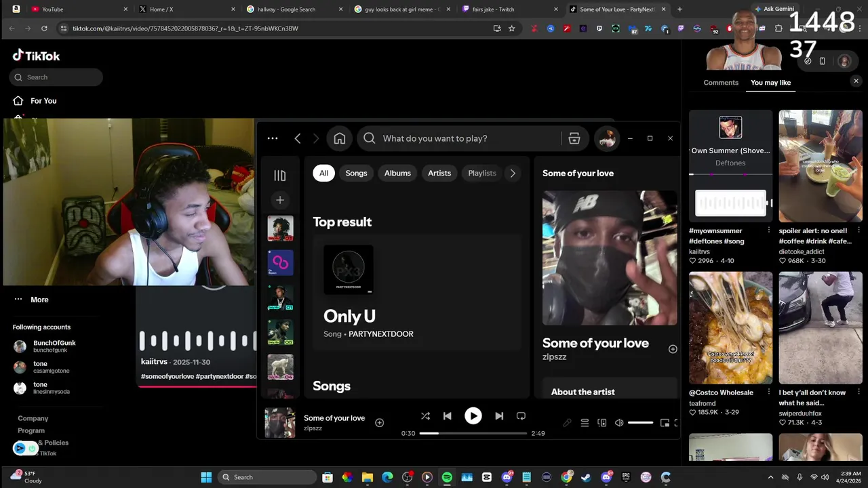Select the Artists filter chip

tap(439, 173)
